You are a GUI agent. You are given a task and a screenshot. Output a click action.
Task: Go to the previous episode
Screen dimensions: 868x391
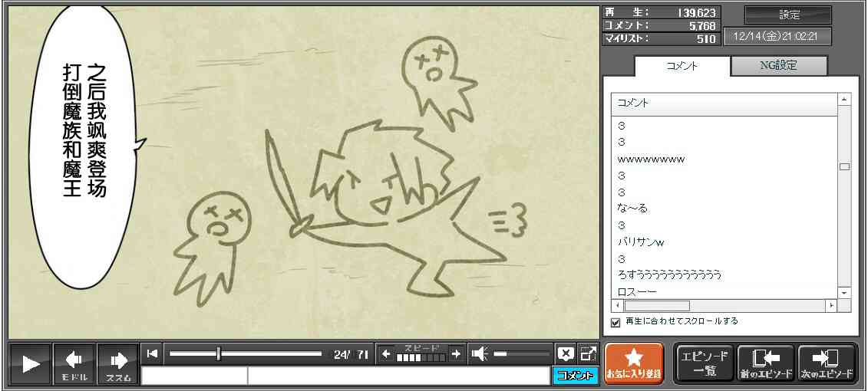[x=765, y=363]
